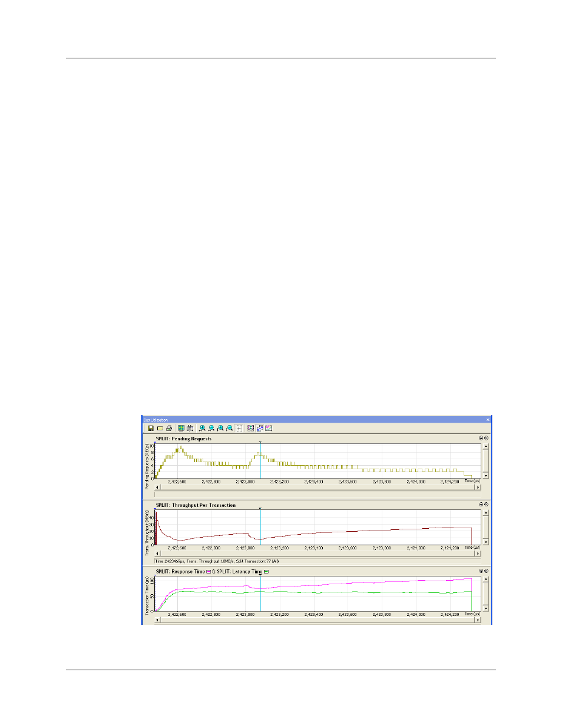Toggle the Latency Time legend swatch
The height and width of the screenshot is (728, 562).
click(266, 572)
